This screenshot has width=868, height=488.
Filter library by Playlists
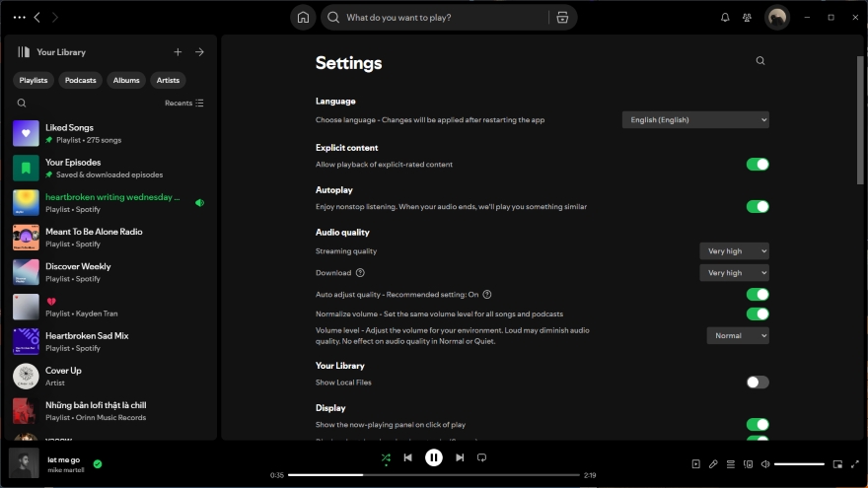[34, 80]
